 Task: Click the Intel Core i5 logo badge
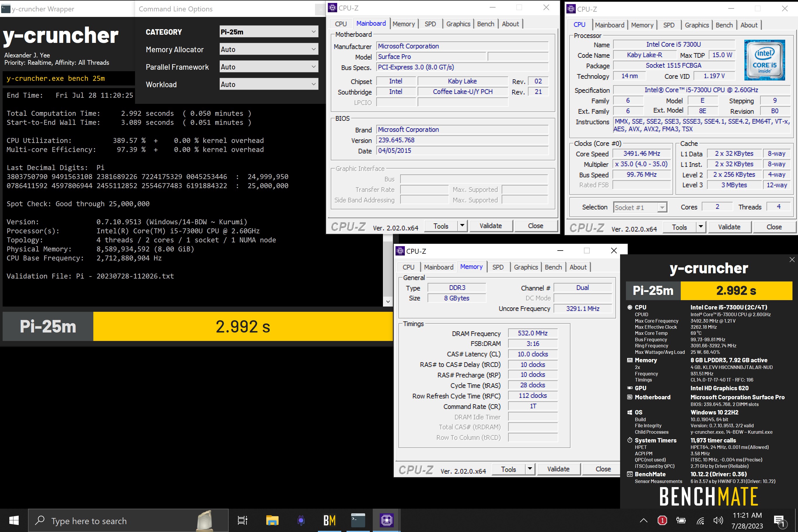pos(764,60)
